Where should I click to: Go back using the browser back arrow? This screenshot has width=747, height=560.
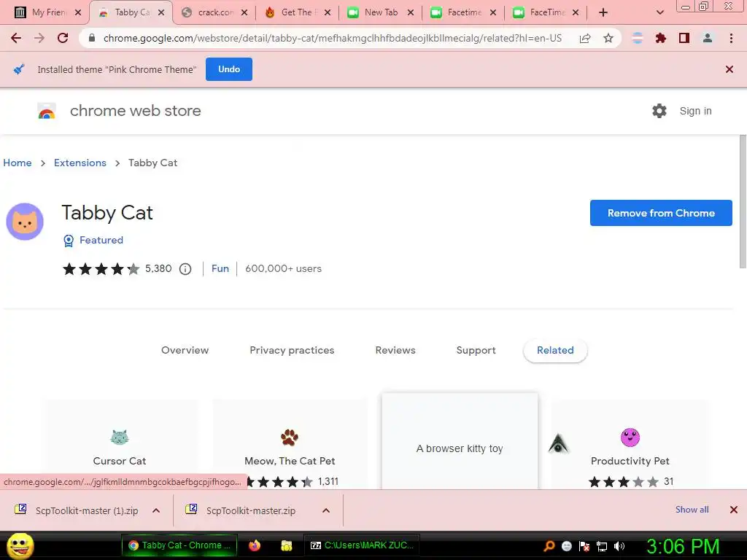pos(16,38)
